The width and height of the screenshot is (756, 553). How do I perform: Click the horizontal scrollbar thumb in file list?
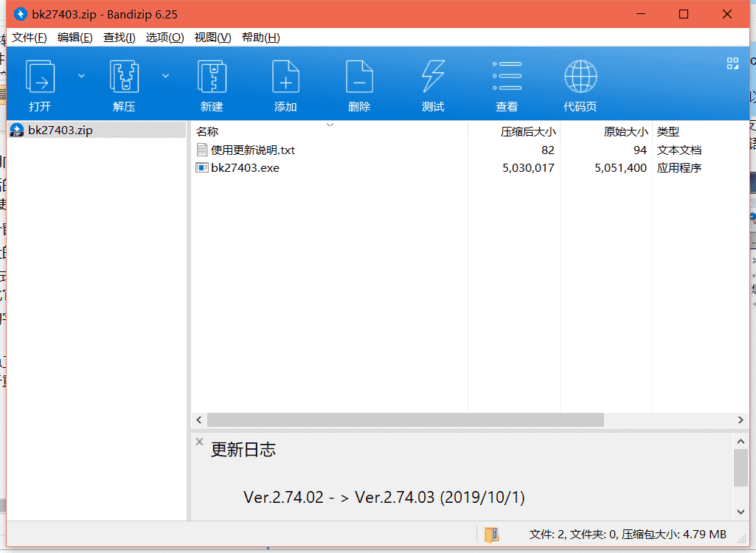click(x=406, y=420)
